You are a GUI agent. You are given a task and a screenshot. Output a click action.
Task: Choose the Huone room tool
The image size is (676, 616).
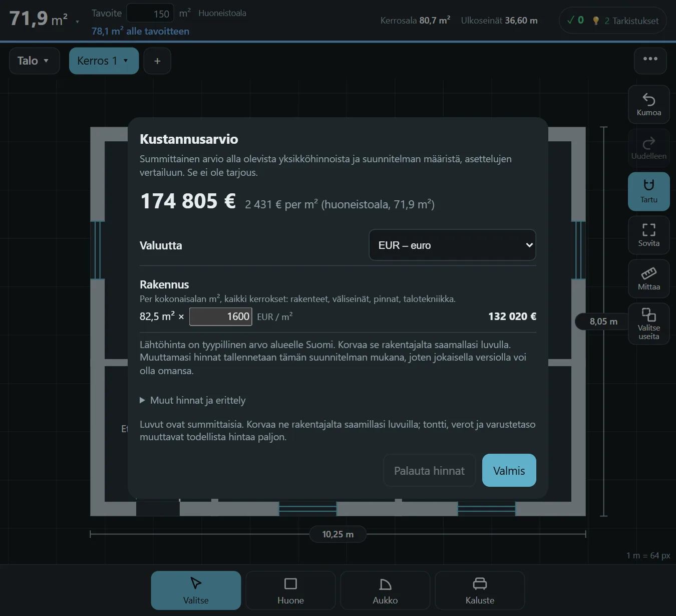pos(290,590)
